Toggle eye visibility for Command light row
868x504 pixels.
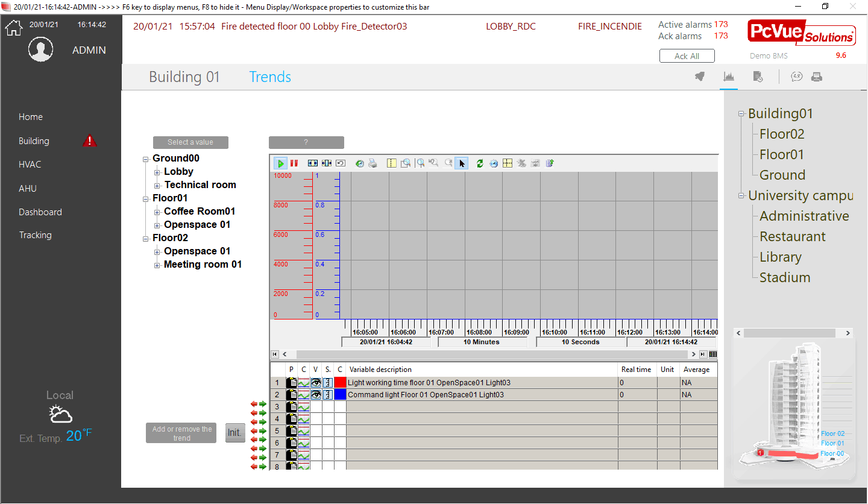point(316,395)
